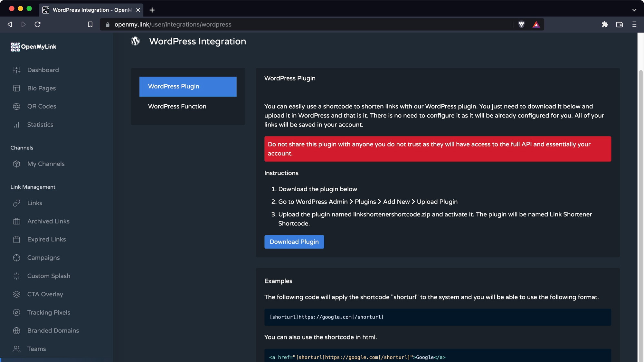
Task: Expand the tab search chevron
Action: pyautogui.click(x=634, y=10)
